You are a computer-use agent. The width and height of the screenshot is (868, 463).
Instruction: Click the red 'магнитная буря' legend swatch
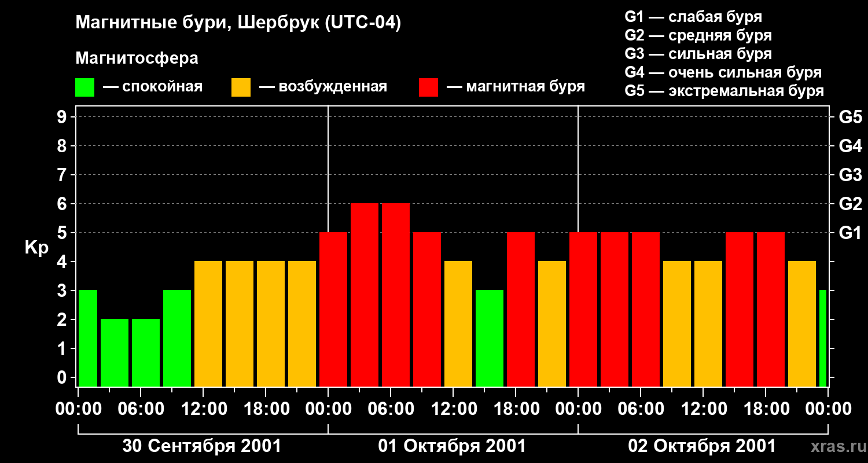428,87
